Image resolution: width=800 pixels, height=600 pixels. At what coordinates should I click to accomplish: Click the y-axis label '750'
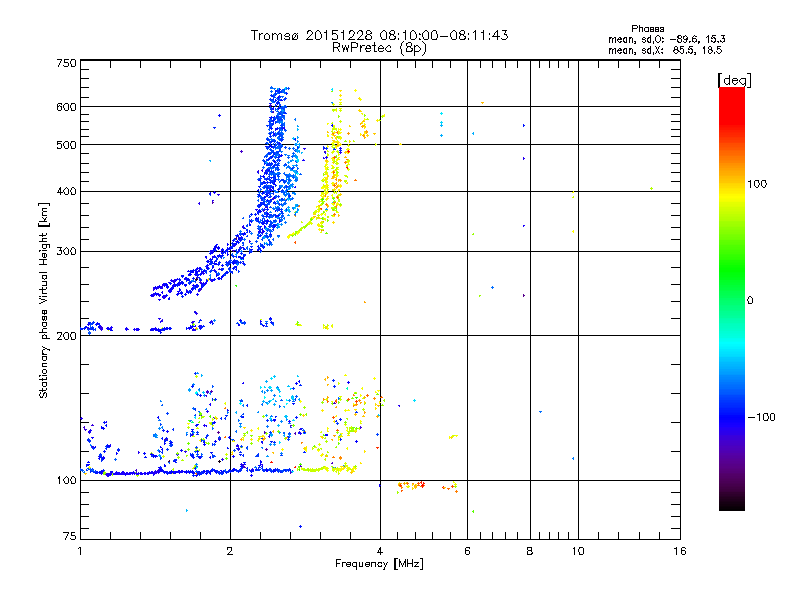tap(66, 63)
